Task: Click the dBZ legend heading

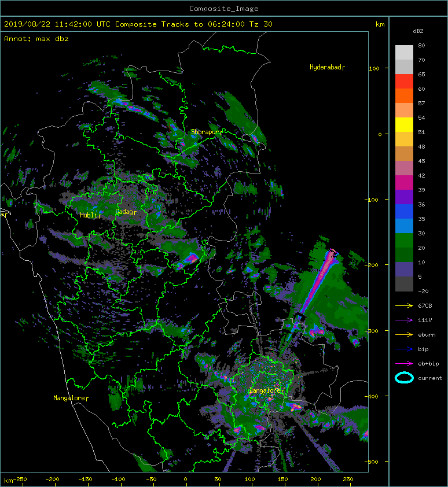Action: [418, 31]
